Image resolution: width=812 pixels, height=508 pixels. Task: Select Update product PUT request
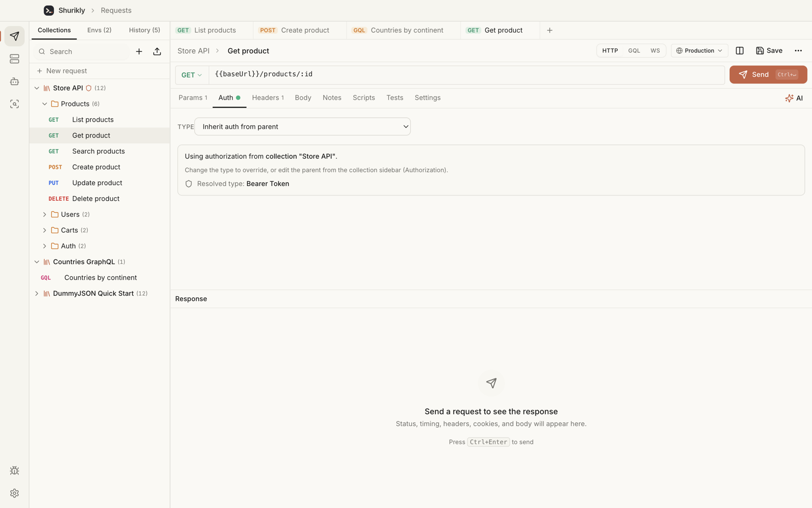click(99, 183)
